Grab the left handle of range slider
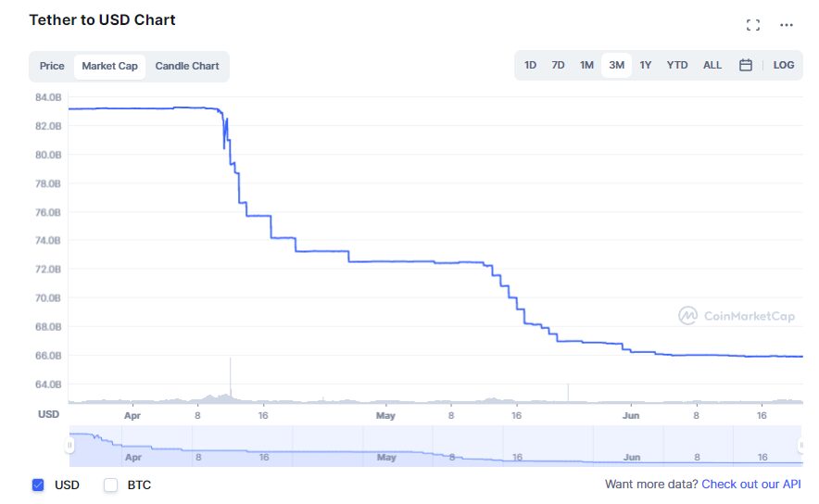 (x=69, y=445)
